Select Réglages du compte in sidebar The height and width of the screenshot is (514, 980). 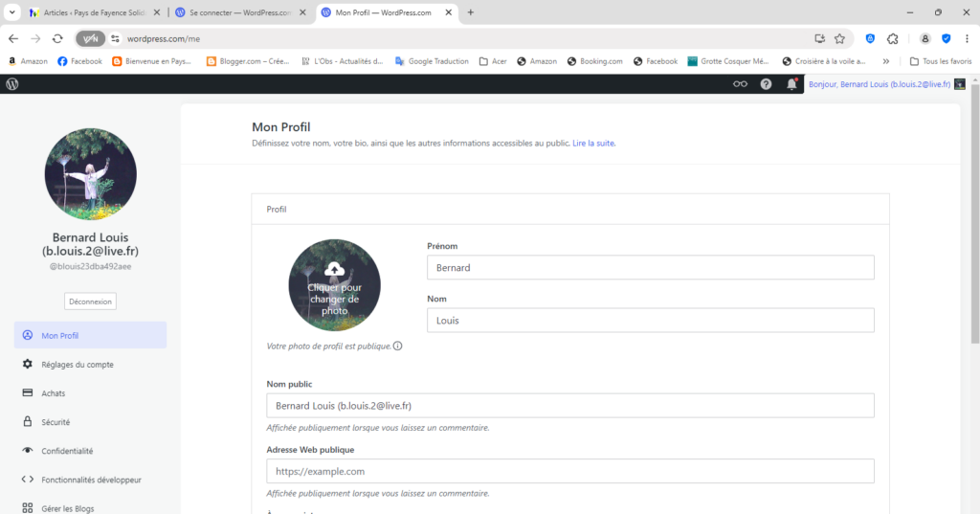click(x=77, y=365)
